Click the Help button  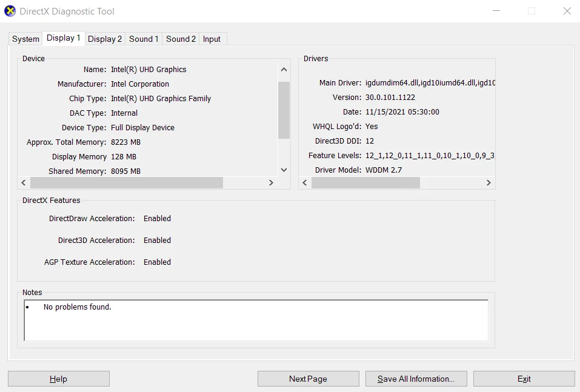(58, 379)
